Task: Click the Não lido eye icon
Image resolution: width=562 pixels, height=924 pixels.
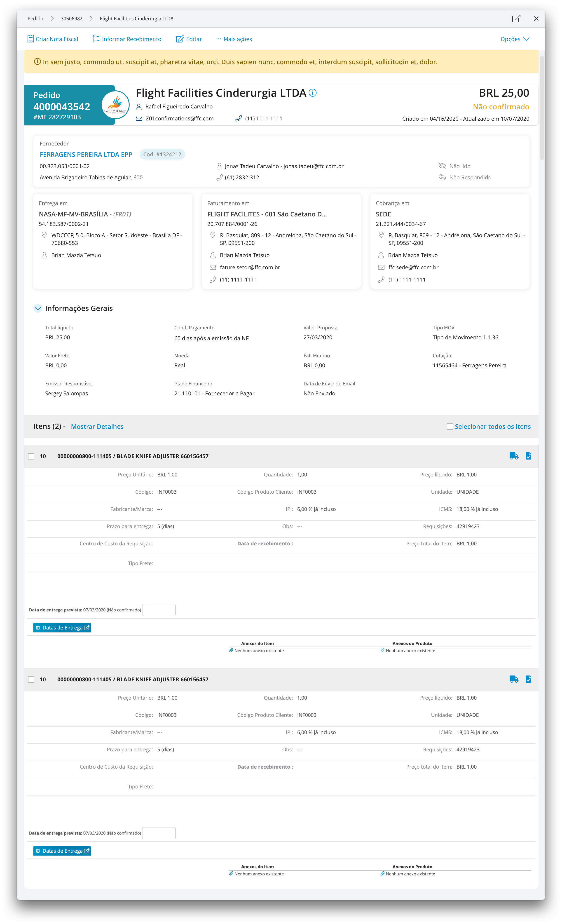Action: 442,166
